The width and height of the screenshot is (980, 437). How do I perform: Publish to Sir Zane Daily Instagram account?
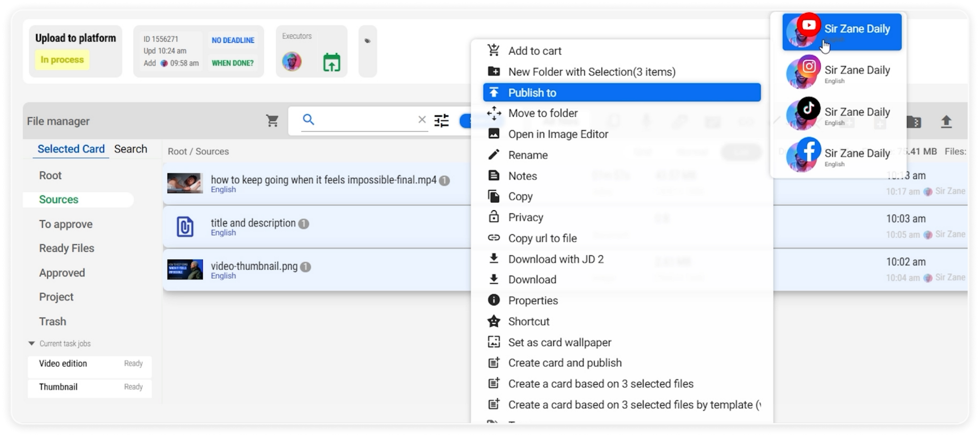tap(842, 73)
